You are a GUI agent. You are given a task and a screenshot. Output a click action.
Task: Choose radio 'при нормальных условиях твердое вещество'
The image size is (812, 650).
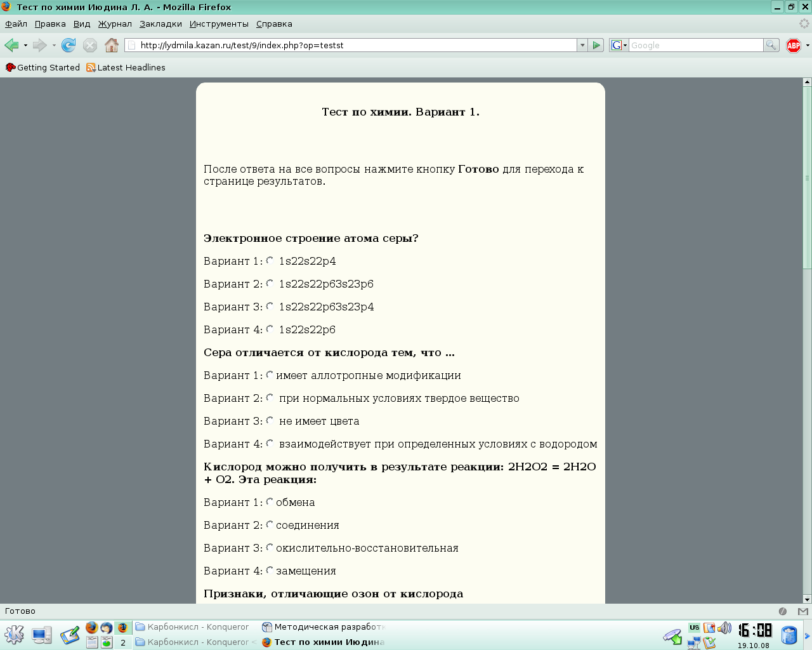pos(270,398)
